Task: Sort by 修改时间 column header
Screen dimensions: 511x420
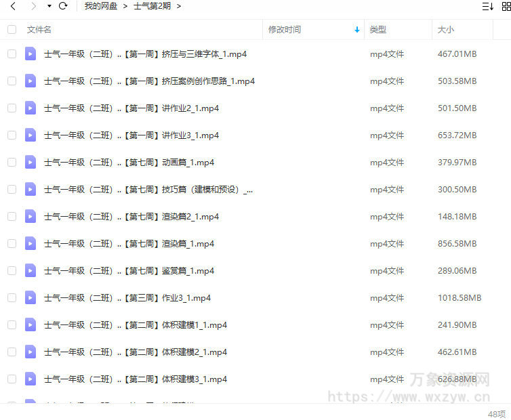Action: [x=285, y=30]
